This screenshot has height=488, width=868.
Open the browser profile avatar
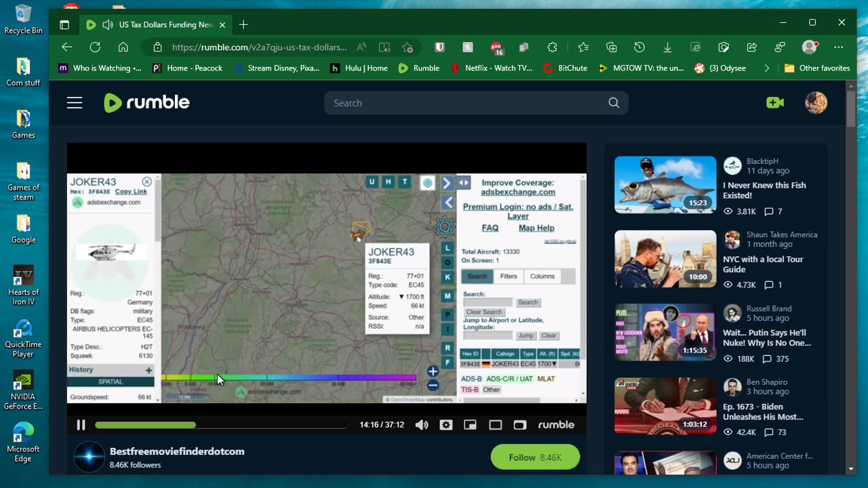tap(810, 47)
